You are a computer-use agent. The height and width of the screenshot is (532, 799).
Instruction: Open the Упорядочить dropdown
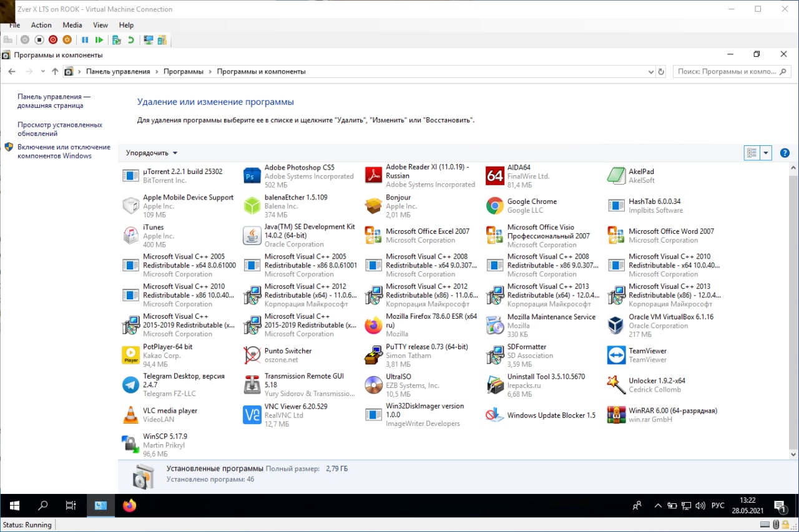(152, 153)
